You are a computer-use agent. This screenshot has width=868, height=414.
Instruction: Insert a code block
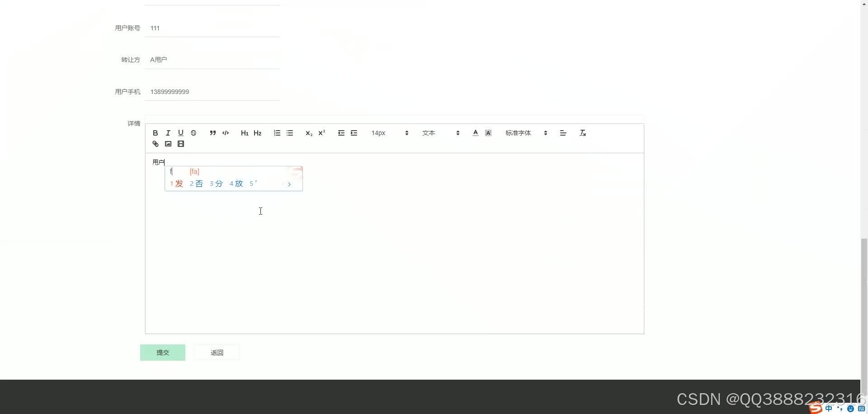point(226,133)
